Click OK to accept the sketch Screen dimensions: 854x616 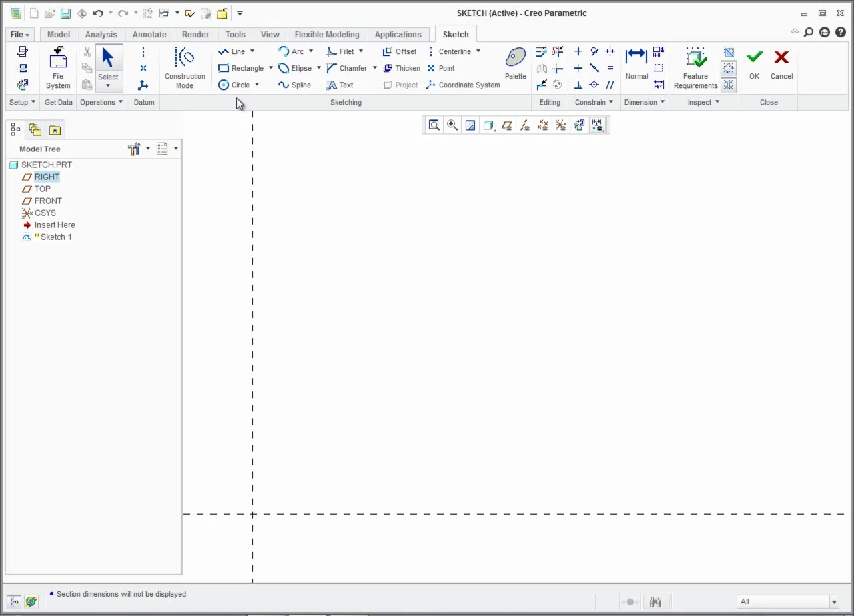(755, 64)
